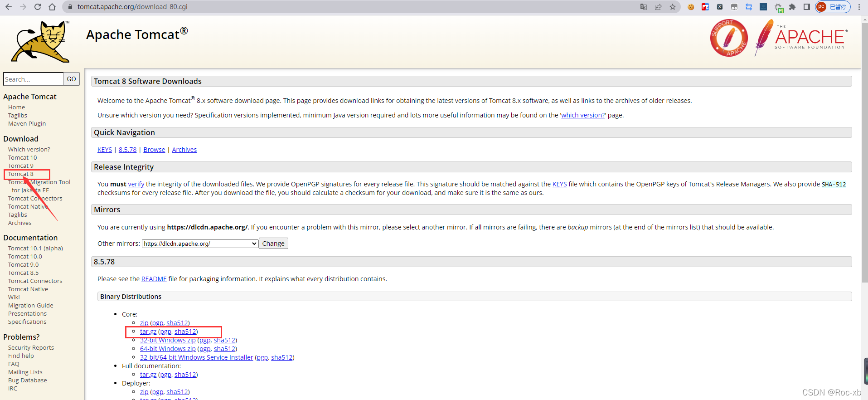
Task: Go forward in browser history
Action: pos(23,7)
